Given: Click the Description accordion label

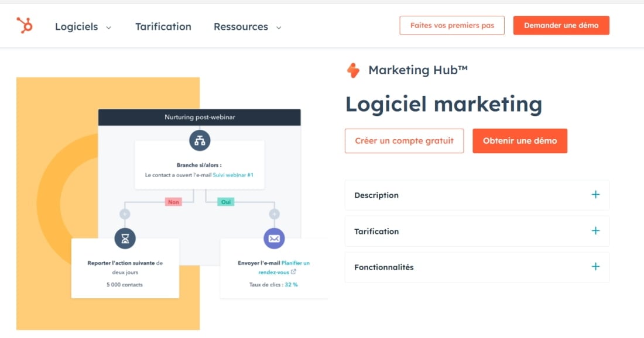Looking at the screenshot, I should point(376,195).
